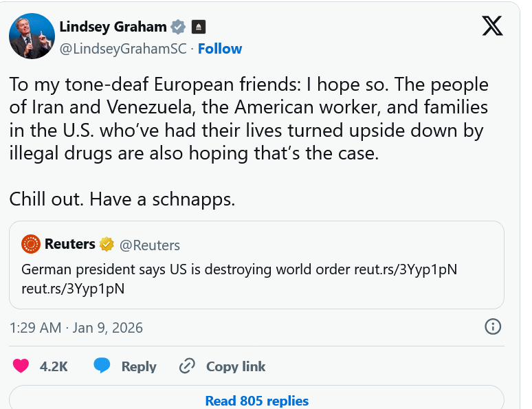Open Lindsey Graham display name link
This screenshot has width=532, height=409.
tap(113, 27)
